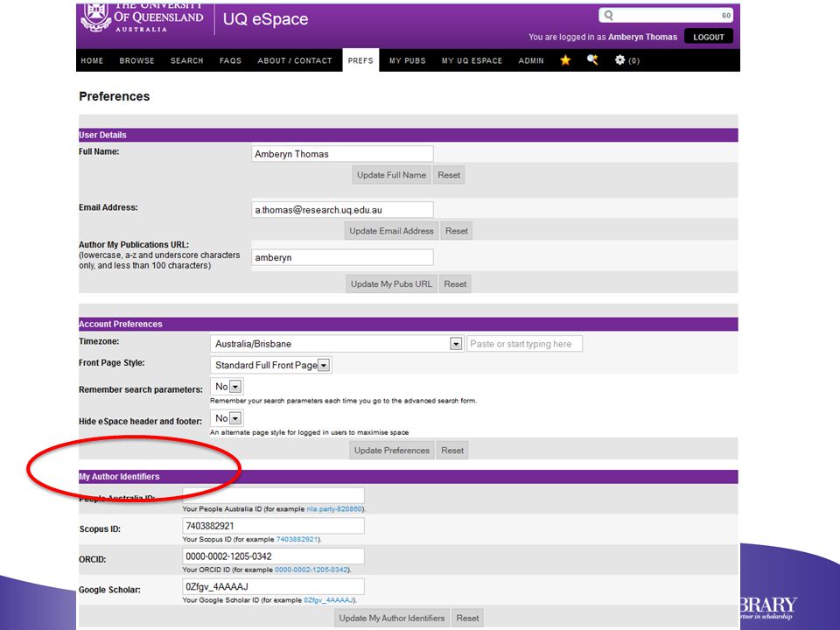
Task: Submit search with the GO button
Action: [x=726, y=16]
